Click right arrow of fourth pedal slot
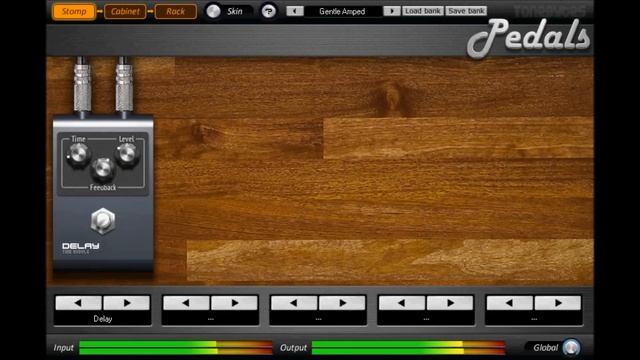The image size is (640, 360). tap(450, 303)
